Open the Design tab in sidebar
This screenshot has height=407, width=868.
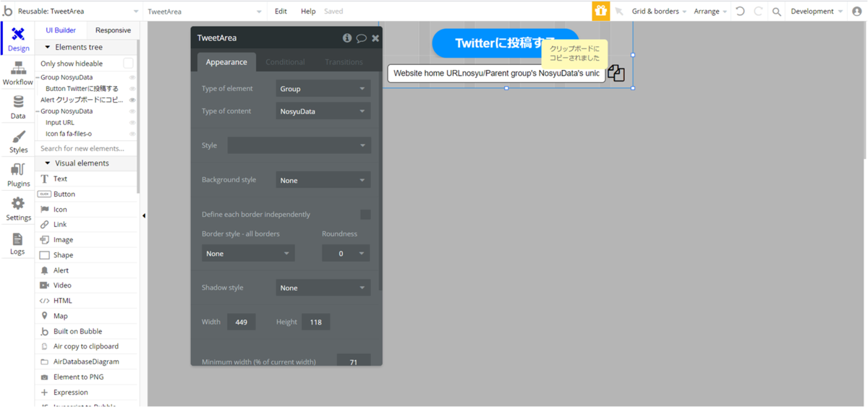tap(18, 39)
